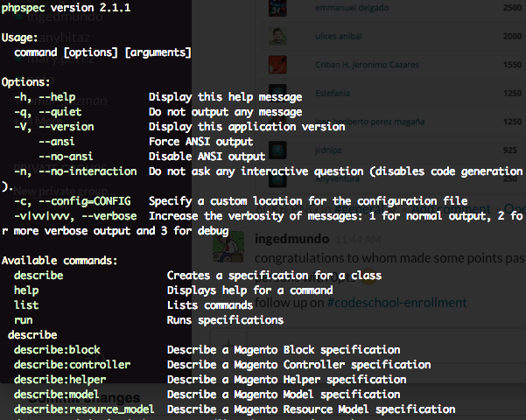Click the 1550 score value

pos(512,65)
